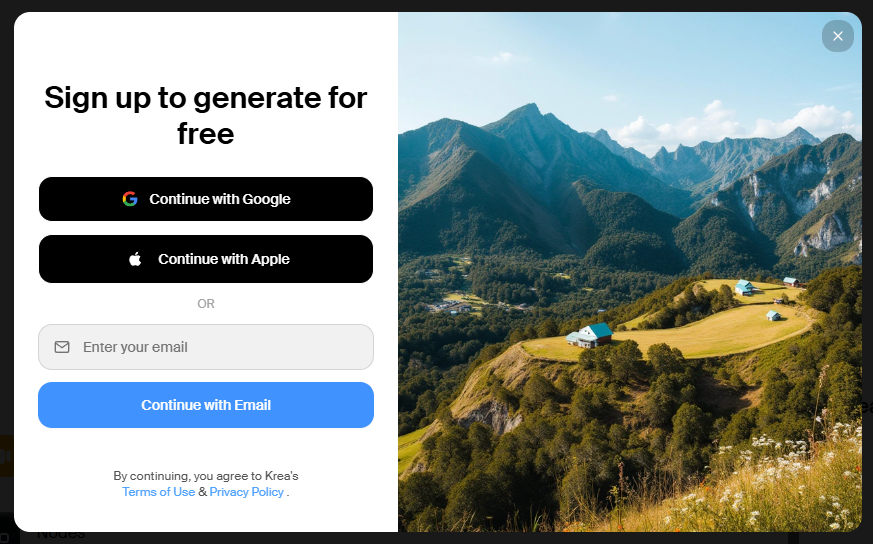
Task: Click the envelope icon in the email field
Action: (62, 347)
